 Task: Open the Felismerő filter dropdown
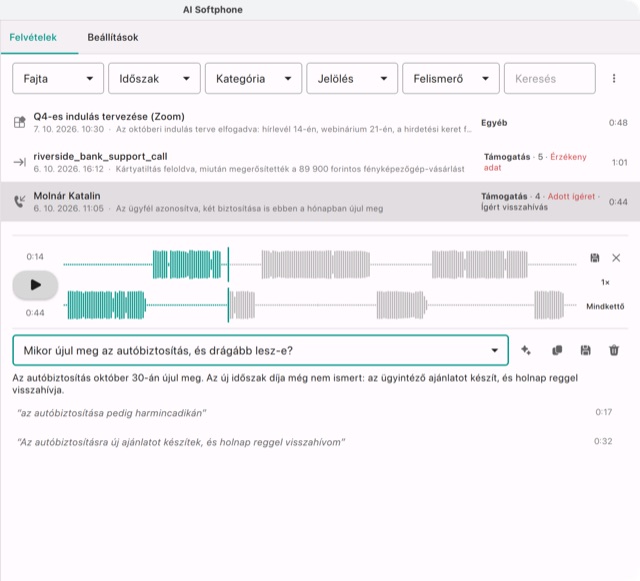(x=451, y=78)
